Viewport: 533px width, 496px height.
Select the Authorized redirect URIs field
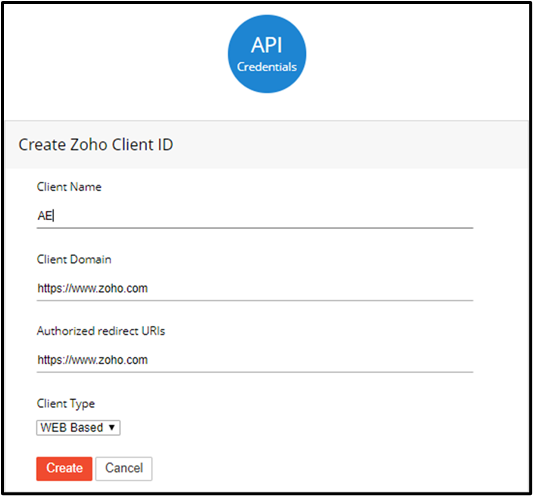point(255,360)
